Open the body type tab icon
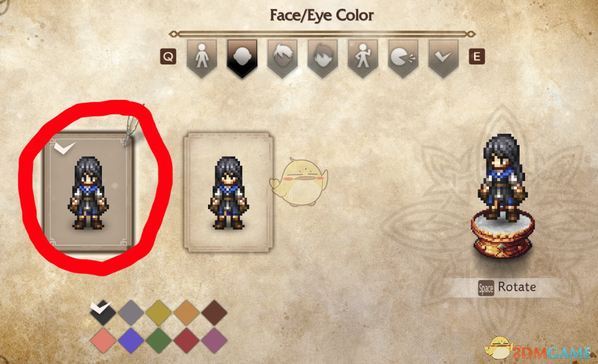Image resolution: width=598 pixels, height=364 pixels. pyautogui.click(x=202, y=58)
